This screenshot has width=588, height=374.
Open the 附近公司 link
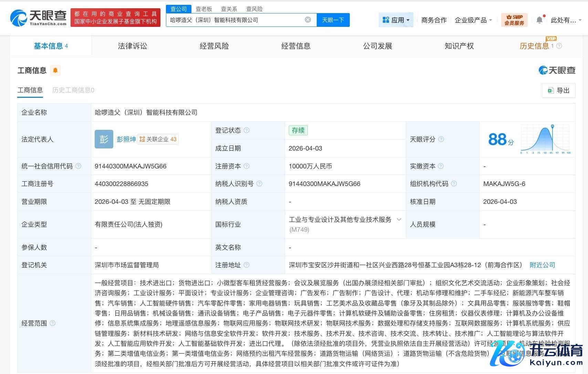point(542,265)
